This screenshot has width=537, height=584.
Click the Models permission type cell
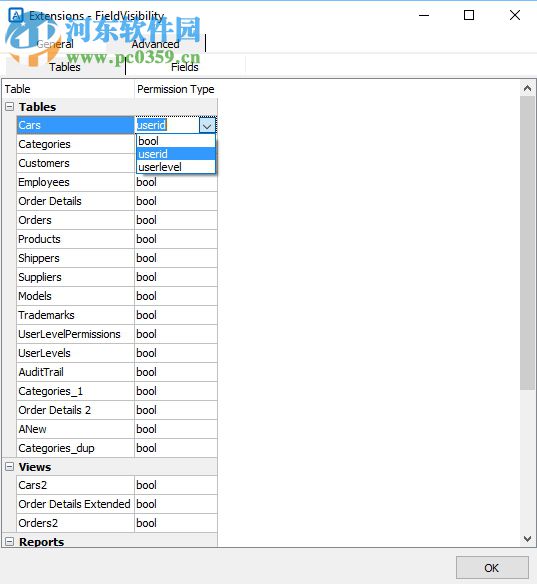tap(176, 296)
